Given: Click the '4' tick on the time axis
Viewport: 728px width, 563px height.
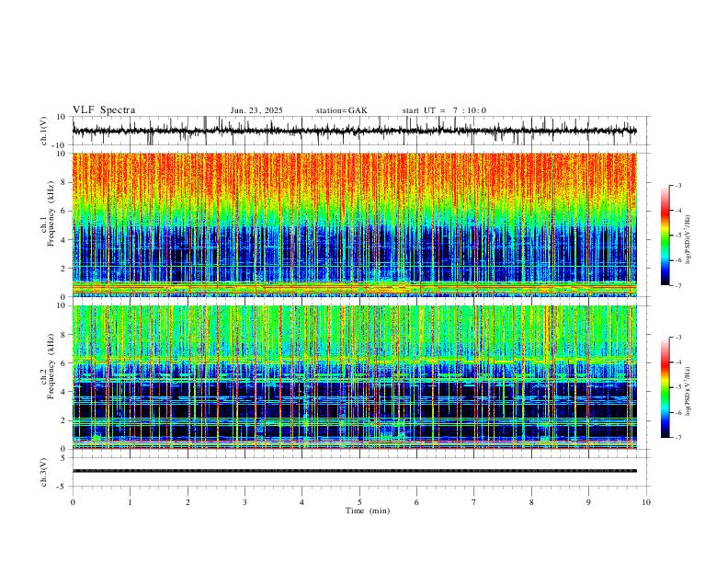Looking at the screenshot, I should coord(301,502).
